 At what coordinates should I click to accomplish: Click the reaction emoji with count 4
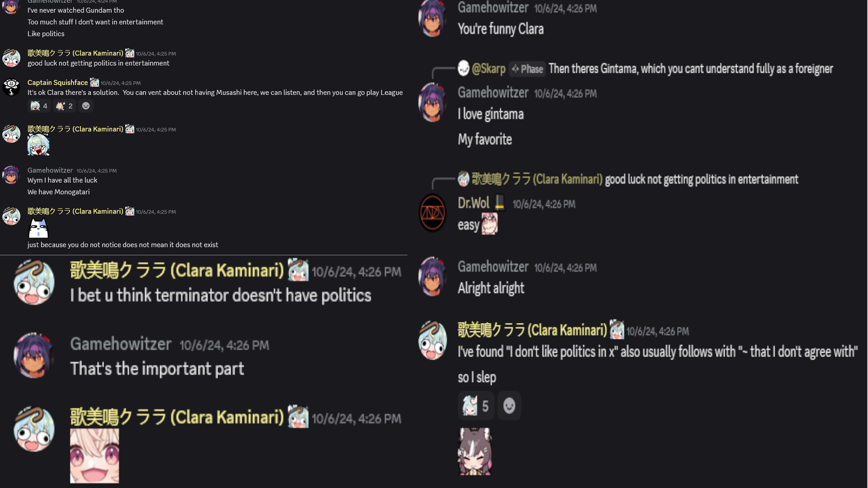tap(39, 106)
